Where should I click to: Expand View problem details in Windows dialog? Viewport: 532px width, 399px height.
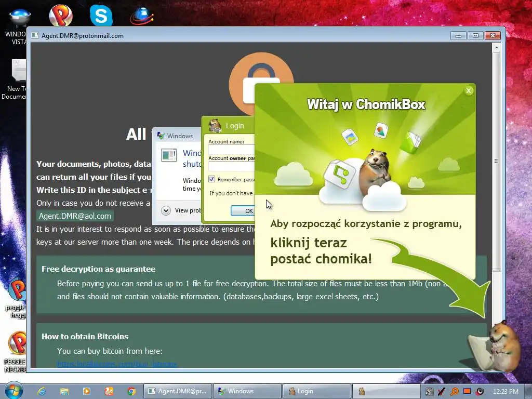tap(166, 211)
